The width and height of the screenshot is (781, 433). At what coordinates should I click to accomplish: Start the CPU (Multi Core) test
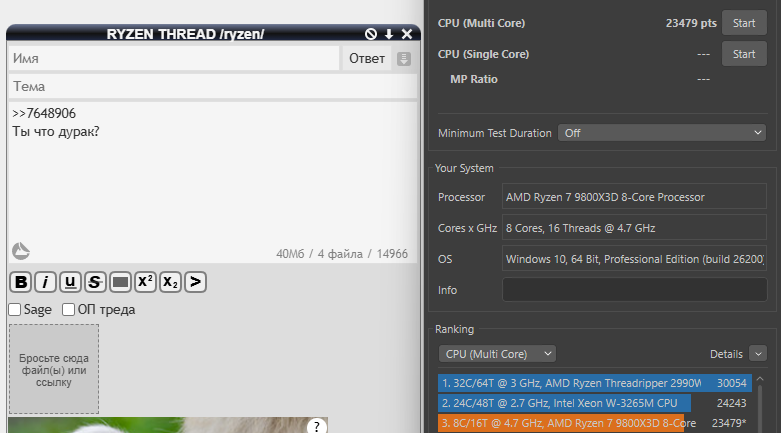[744, 23]
